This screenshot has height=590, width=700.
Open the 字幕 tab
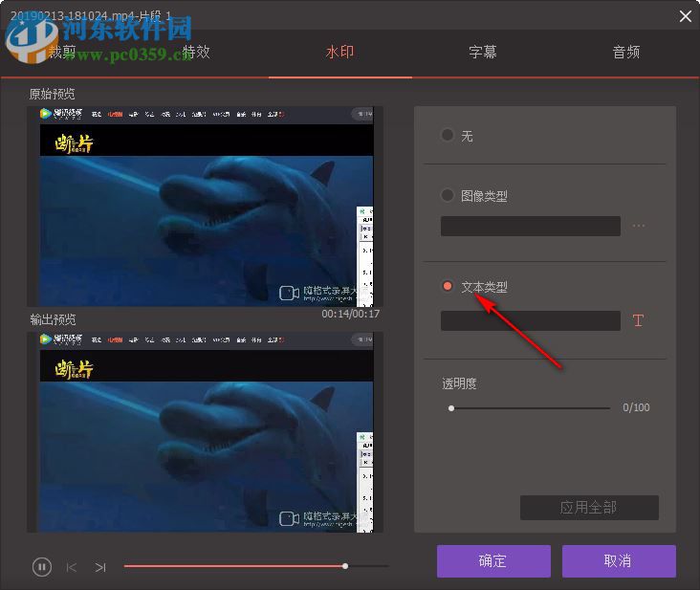tap(483, 53)
